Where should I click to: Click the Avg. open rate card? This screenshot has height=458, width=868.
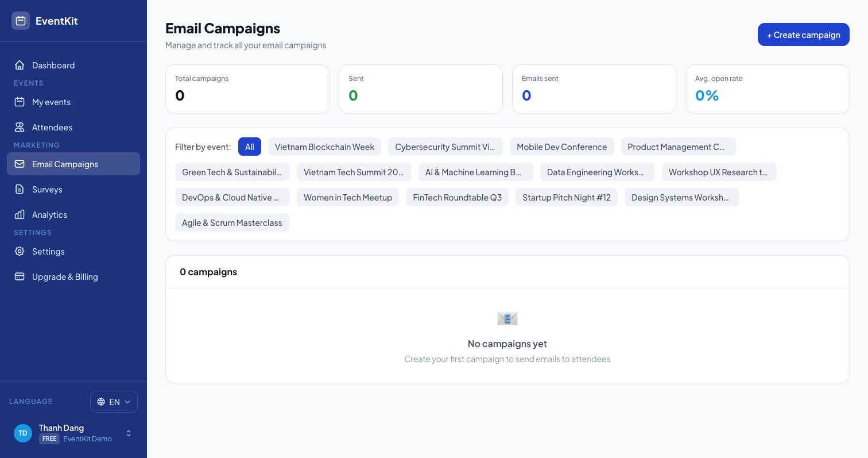pyautogui.click(x=768, y=89)
